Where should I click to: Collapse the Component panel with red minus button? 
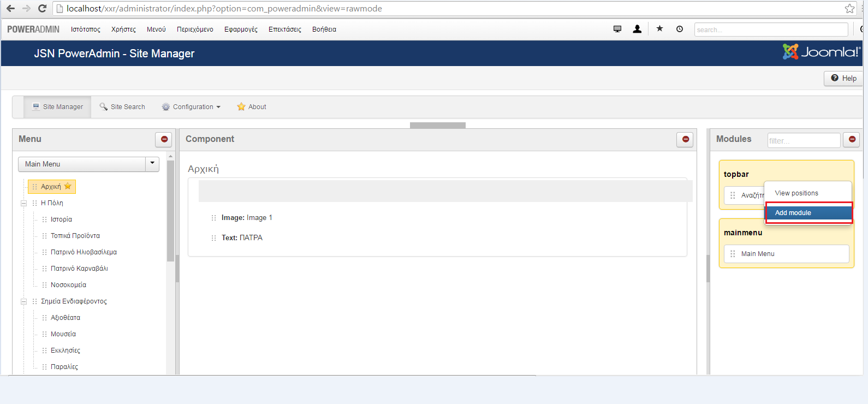(685, 139)
